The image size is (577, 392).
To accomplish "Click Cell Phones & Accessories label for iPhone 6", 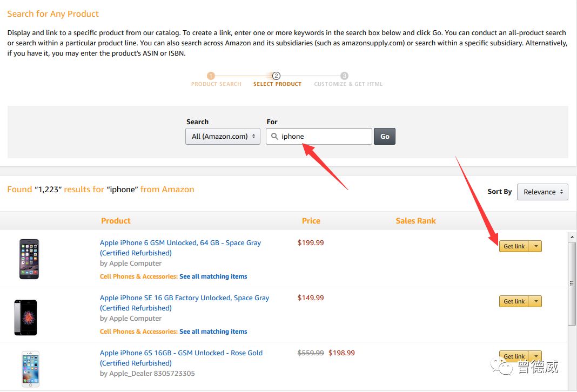I will point(139,276).
